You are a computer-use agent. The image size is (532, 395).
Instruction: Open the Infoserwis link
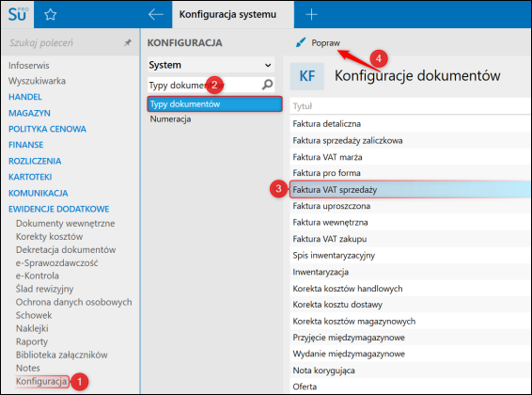pos(29,66)
